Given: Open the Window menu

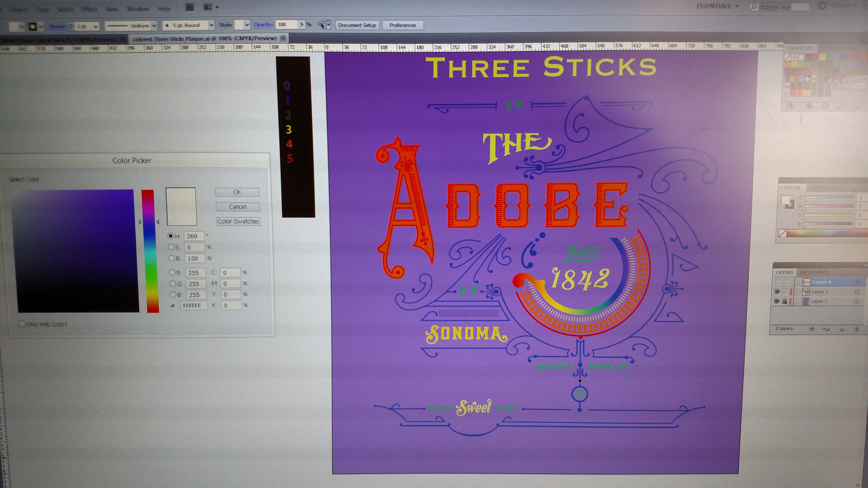Looking at the screenshot, I should tap(138, 9).
